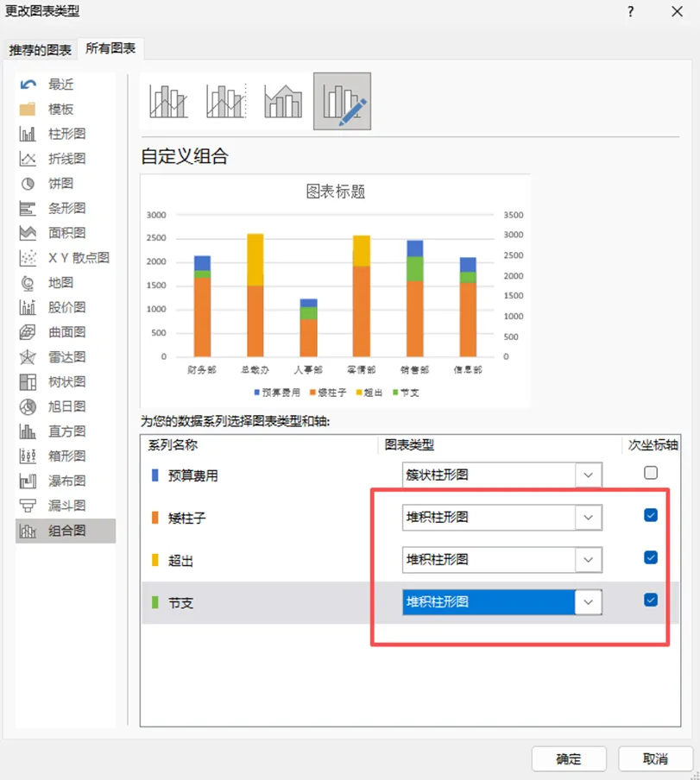Choose the Treemap (树状图) icon
Screen dimensions: 700x780
pos(28,382)
